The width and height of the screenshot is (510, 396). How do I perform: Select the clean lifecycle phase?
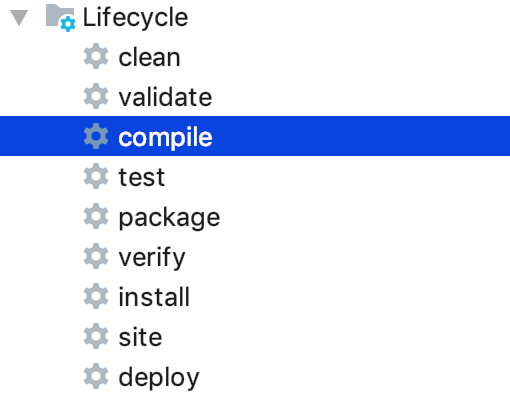149,57
